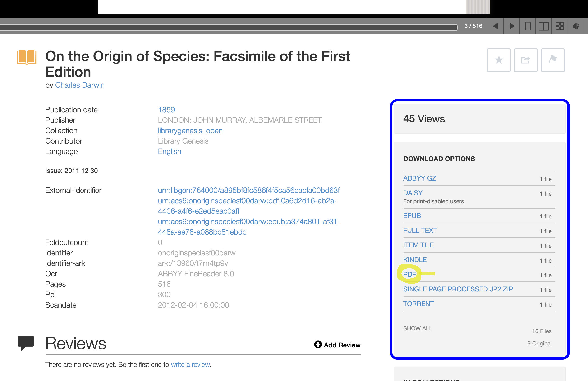Follow the write a review link
This screenshot has width=588, height=381.
[190, 364]
